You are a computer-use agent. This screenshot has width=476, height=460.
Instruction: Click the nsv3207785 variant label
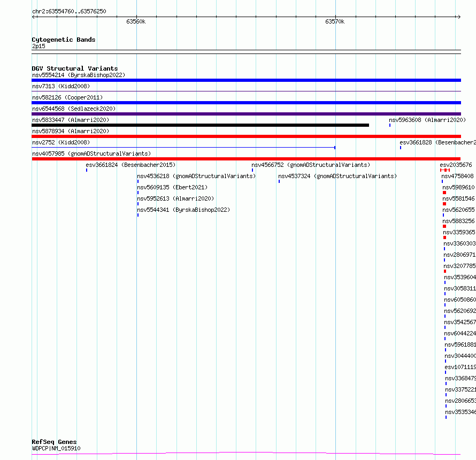(x=459, y=266)
